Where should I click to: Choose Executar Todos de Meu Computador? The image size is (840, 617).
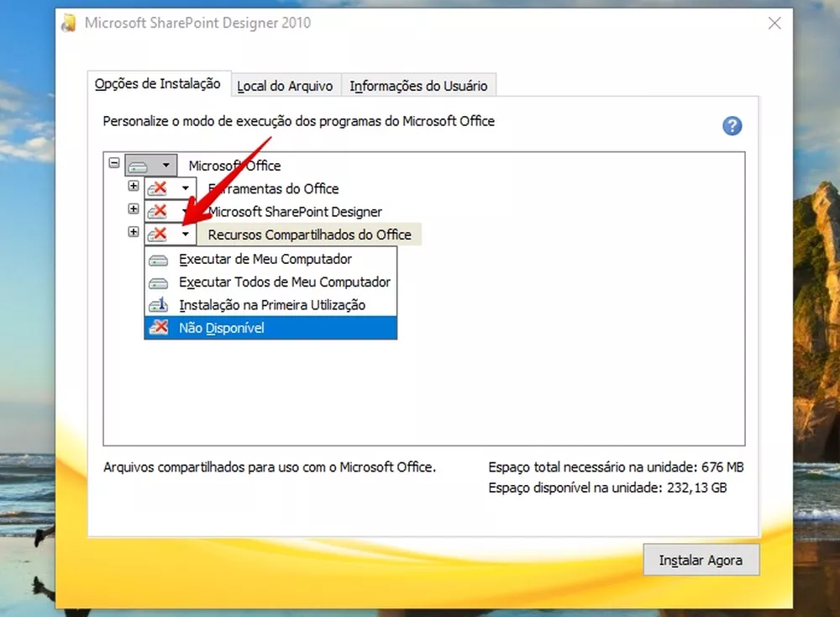click(x=270, y=282)
